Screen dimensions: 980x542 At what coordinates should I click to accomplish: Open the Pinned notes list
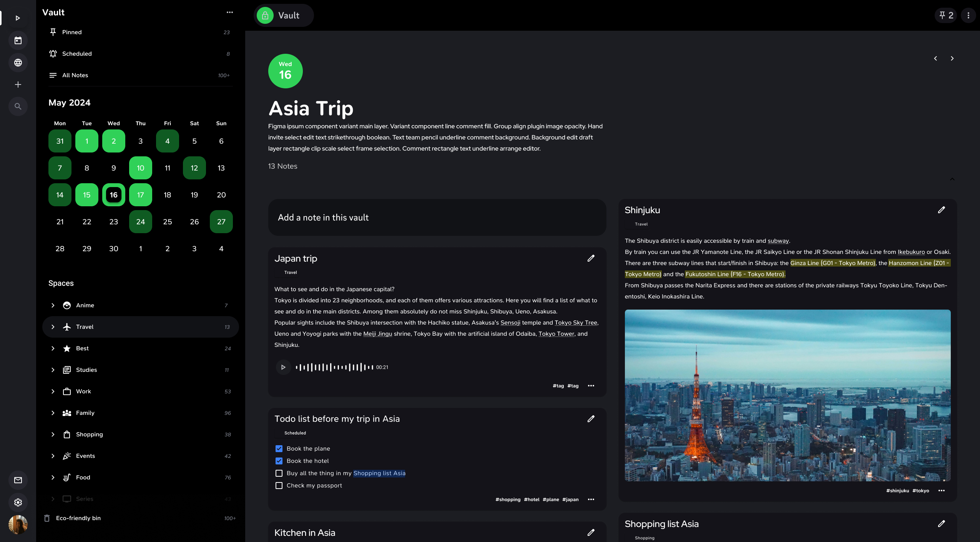pyautogui.click(x=141, y=32)
